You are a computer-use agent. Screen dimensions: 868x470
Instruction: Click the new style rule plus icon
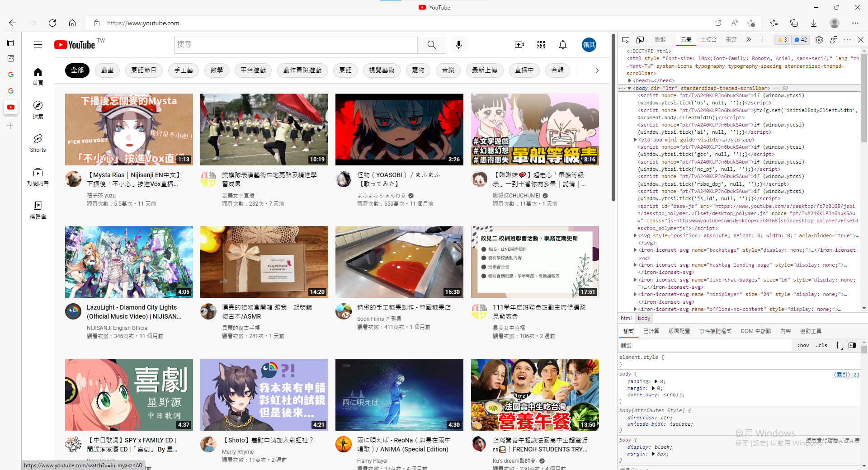click(838, 345)
